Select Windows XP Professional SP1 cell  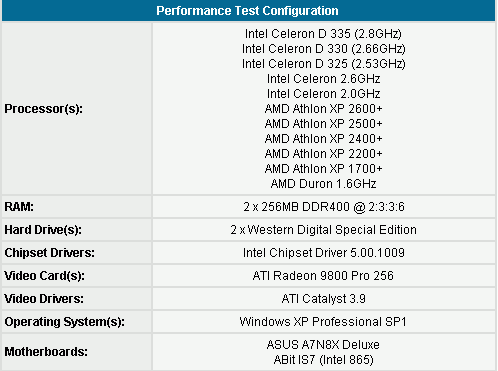coord(324,322)
